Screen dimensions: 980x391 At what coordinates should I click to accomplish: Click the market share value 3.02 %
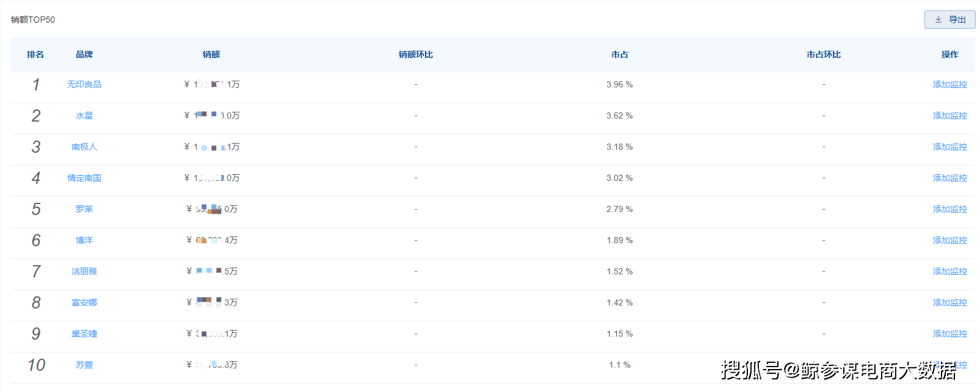point(620,178)
